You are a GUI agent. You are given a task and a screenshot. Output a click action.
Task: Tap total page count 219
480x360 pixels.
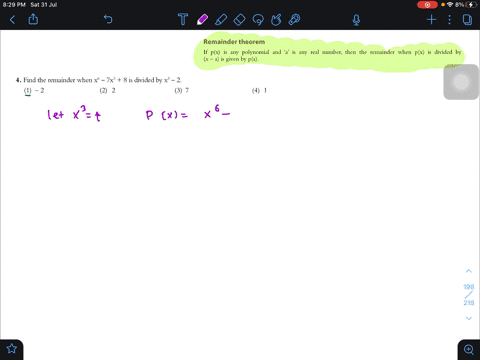(469, 303)
